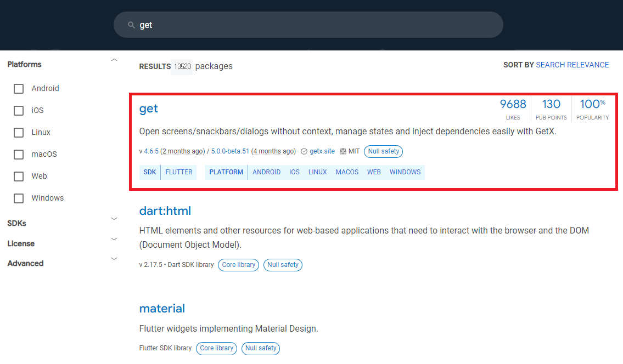Click Null safety badge under dart:html

283,265
